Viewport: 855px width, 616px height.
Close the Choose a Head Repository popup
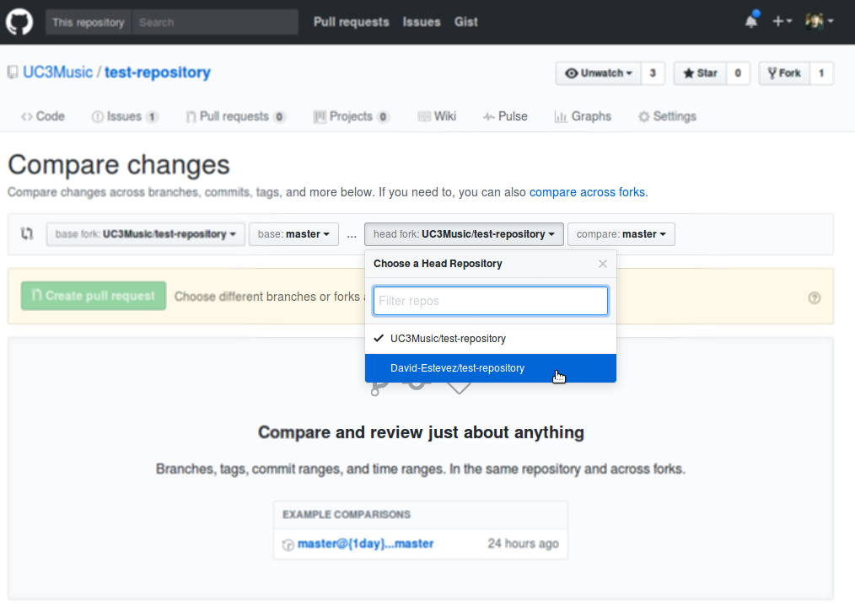click(602, 264)
